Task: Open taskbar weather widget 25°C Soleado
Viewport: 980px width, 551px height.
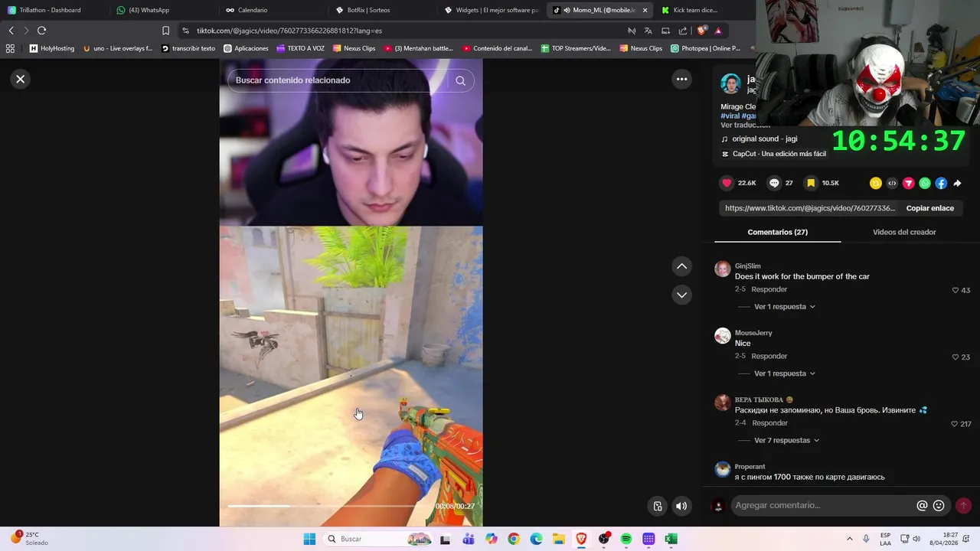Action: 28,539
